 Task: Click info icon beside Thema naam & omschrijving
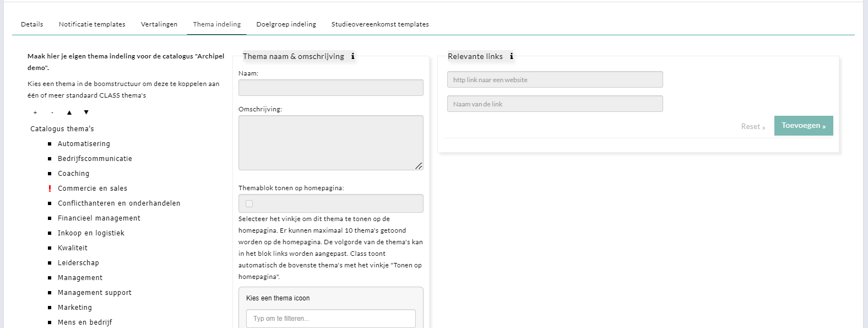pyautogui.click(x=352, y=56)
